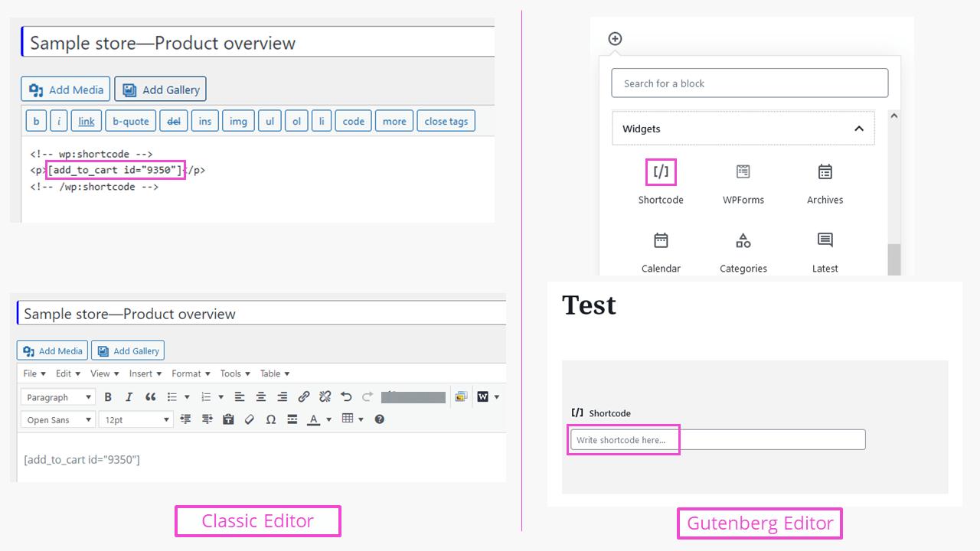Open the font size dropdown showing 12pt
This screenshot has height=551, width=980.
[x=136, y=419]
